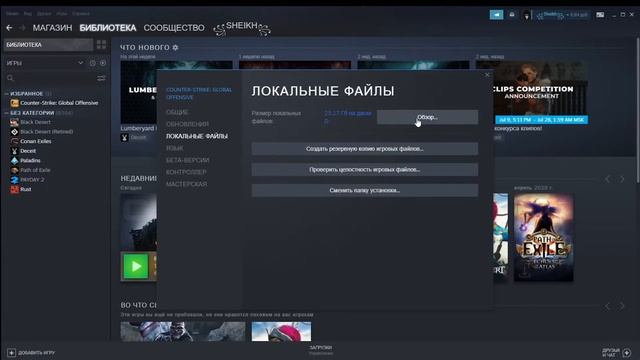Image resolution: width=640 pixels, height=360 pixels.
Task: Open the Clips Competition Announcement news card
Action: click(540, 93)
